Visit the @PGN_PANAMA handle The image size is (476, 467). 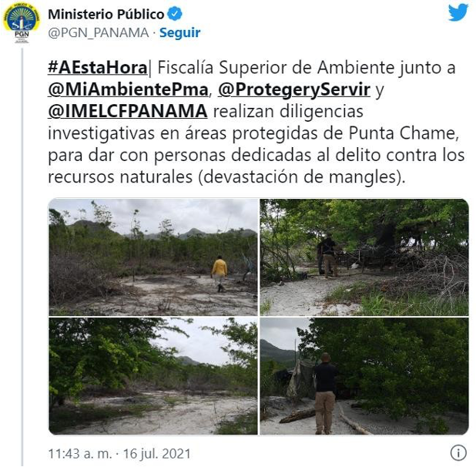point(99,33)
